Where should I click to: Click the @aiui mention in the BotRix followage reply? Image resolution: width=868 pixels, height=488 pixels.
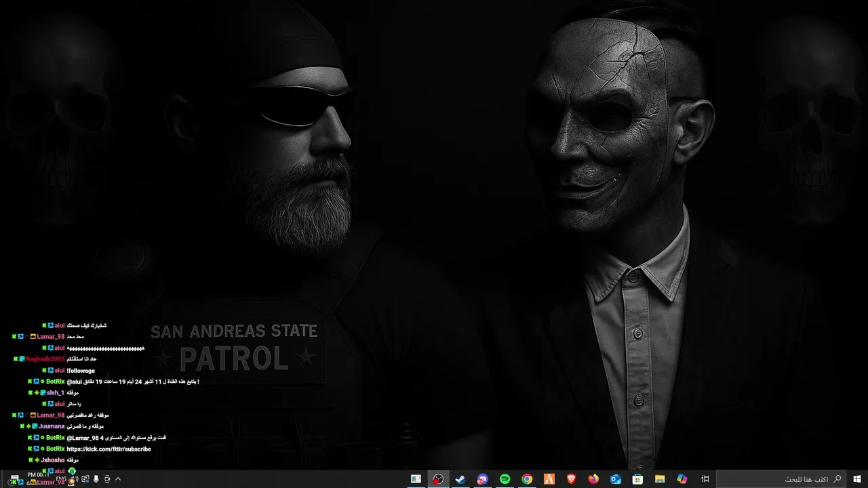(x=74, y=382)
